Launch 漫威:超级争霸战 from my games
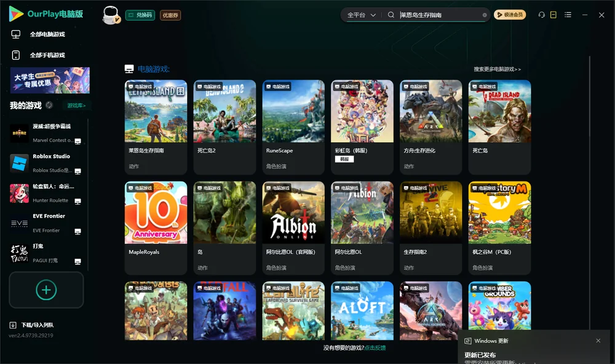Screen dimensions: 615x364 click(46, 133)
